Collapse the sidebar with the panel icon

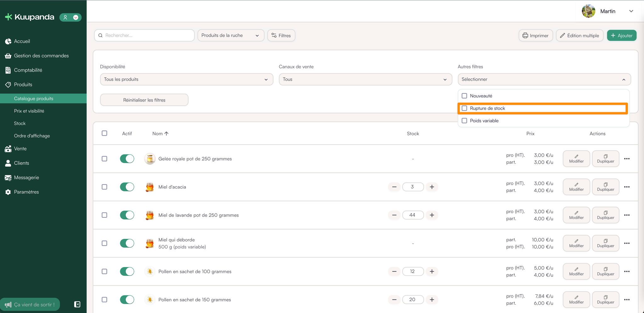77,304
